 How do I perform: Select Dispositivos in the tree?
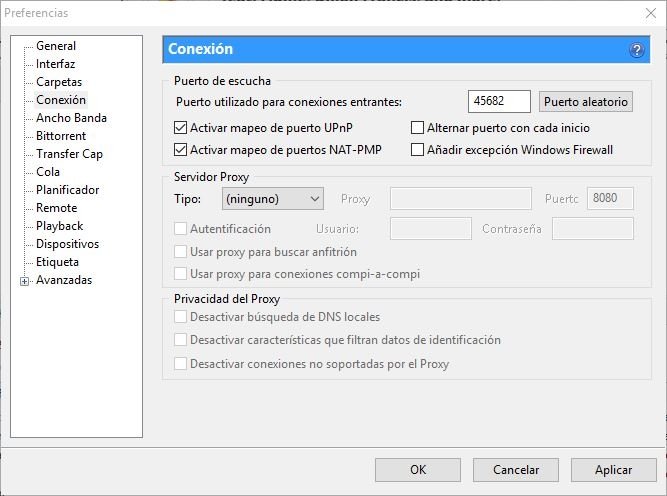coord(67,244)
